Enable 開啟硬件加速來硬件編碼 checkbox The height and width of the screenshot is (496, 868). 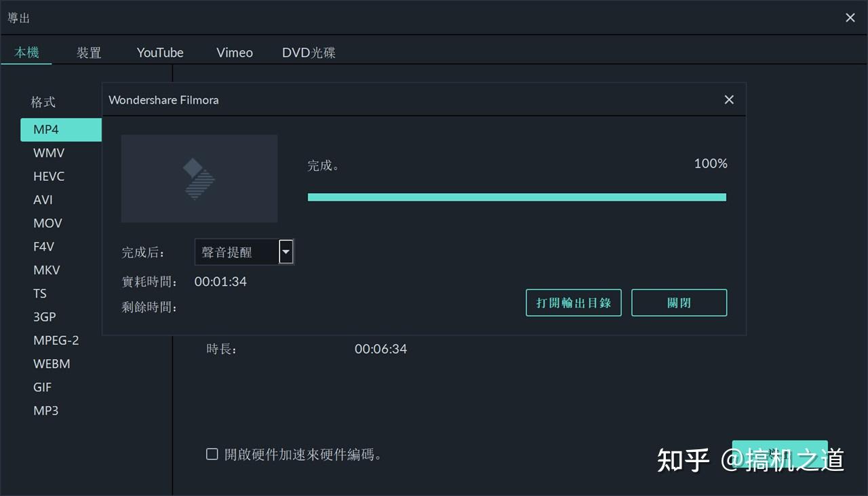point(212,454)
